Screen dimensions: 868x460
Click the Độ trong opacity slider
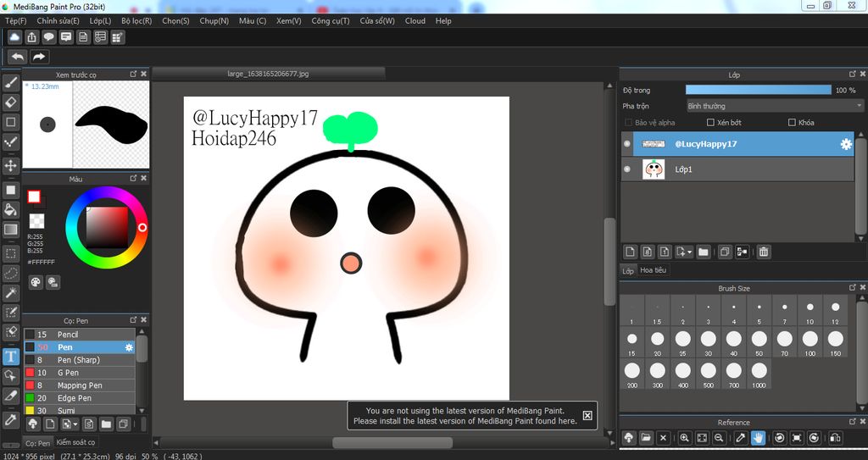(759, 90)
